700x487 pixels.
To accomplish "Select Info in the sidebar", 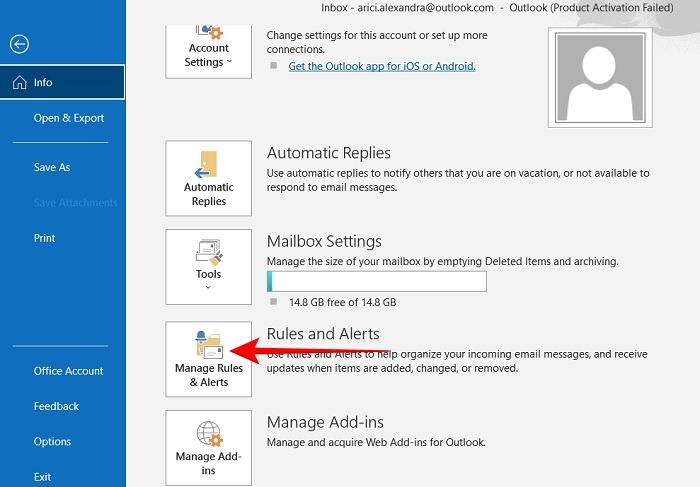I will [x=62, y=82].
